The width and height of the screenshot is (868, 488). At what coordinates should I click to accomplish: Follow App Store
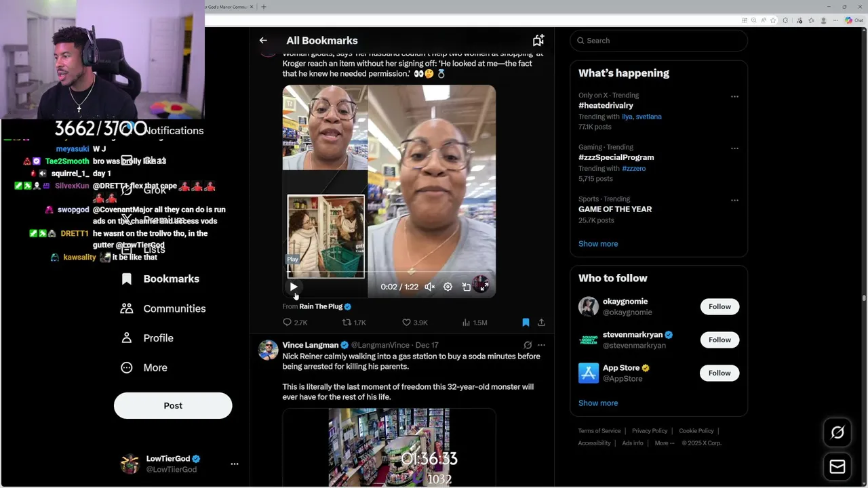(719, 373)
